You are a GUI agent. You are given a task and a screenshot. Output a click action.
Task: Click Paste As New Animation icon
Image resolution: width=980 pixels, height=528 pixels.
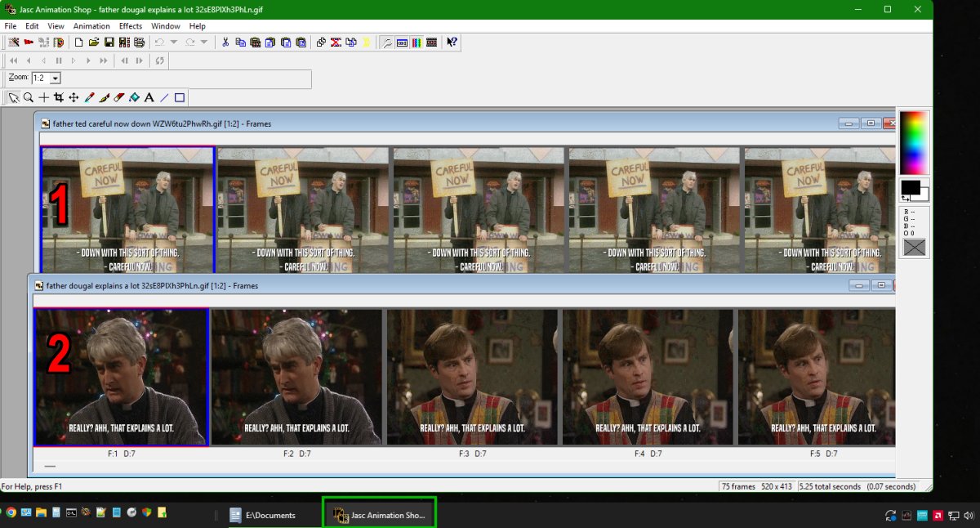(256, 42)
